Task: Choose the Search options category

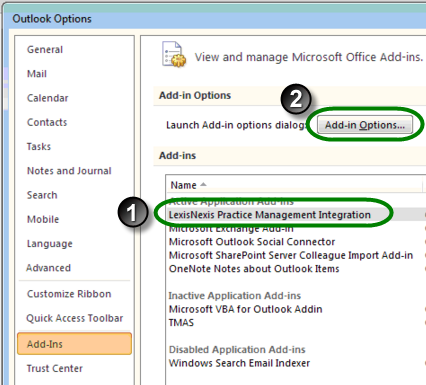Action: point(42,195)
